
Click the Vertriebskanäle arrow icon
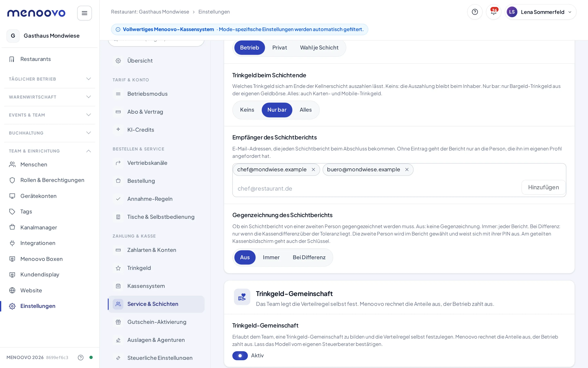click(118, 163)
